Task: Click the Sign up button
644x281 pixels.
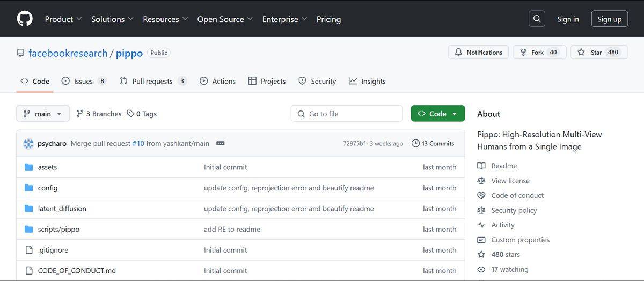Action: pos(610,19)
